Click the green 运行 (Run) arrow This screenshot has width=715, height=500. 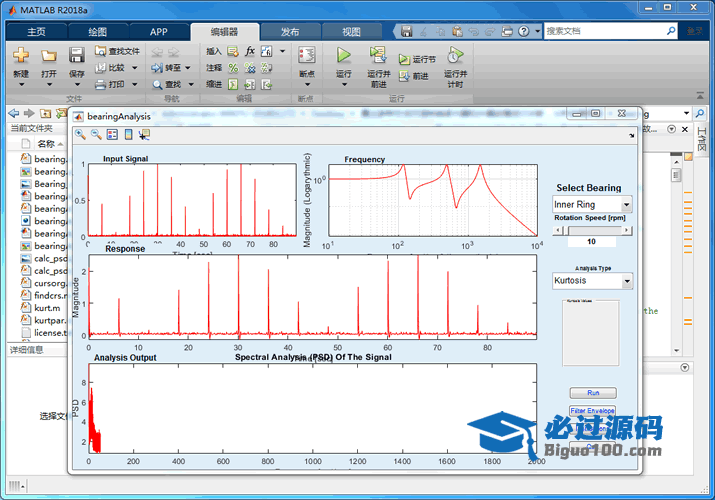(x=344, y=55)
